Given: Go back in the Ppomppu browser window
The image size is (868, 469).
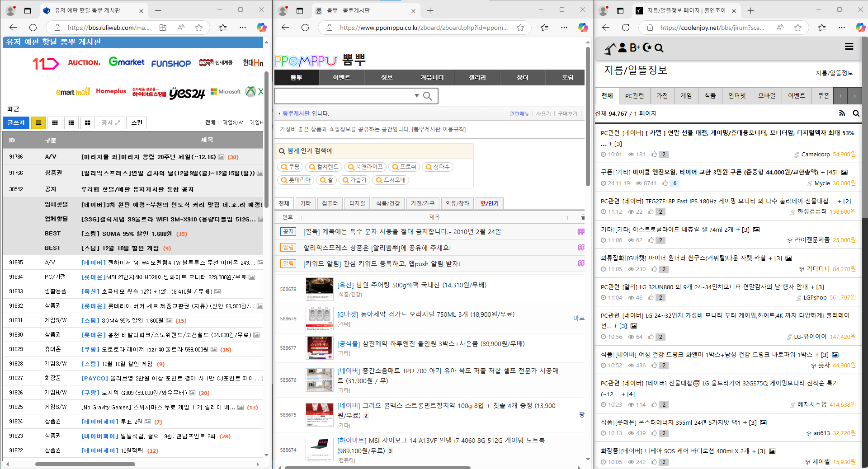Looking at the screenshot, I should 285,28.
